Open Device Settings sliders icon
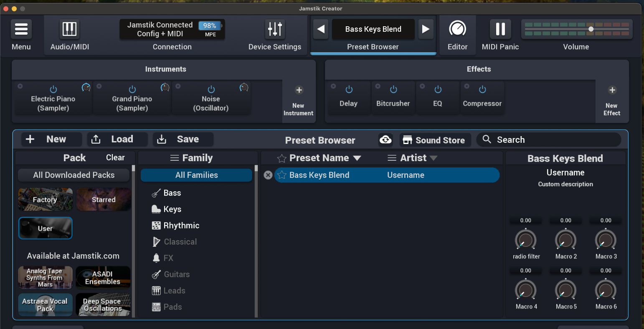The height and width of the screenshot is (329, 644). pos(275,29)
